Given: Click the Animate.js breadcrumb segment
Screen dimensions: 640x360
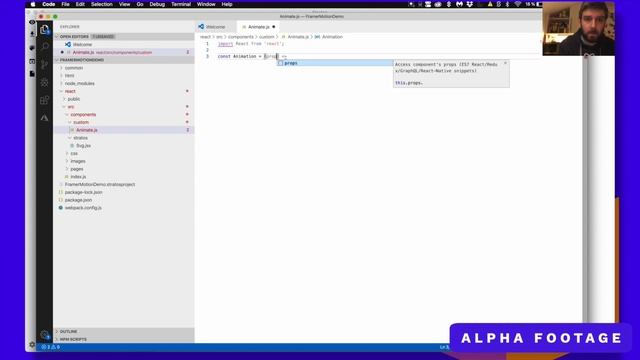Looking at the screenshot, I should pyautogui.click(x=295, y=37).
